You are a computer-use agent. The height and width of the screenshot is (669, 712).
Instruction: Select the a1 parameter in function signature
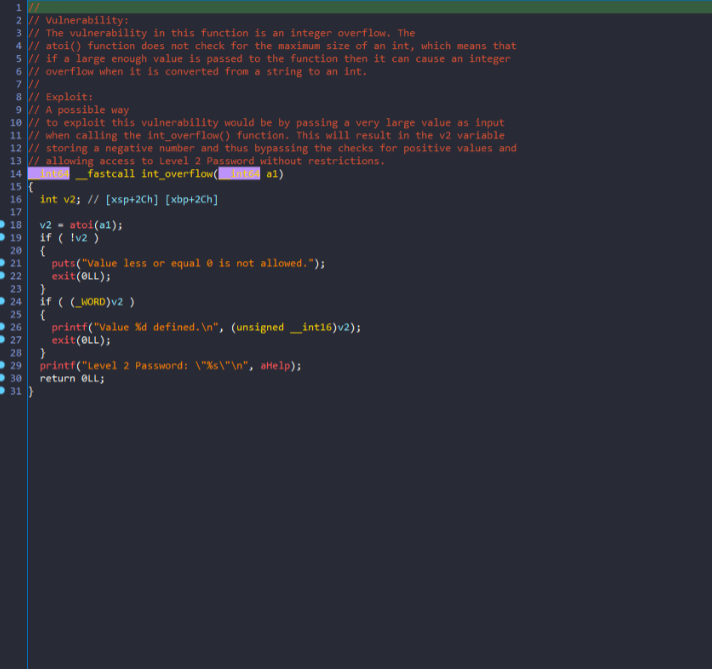click(x=272, y=174)
